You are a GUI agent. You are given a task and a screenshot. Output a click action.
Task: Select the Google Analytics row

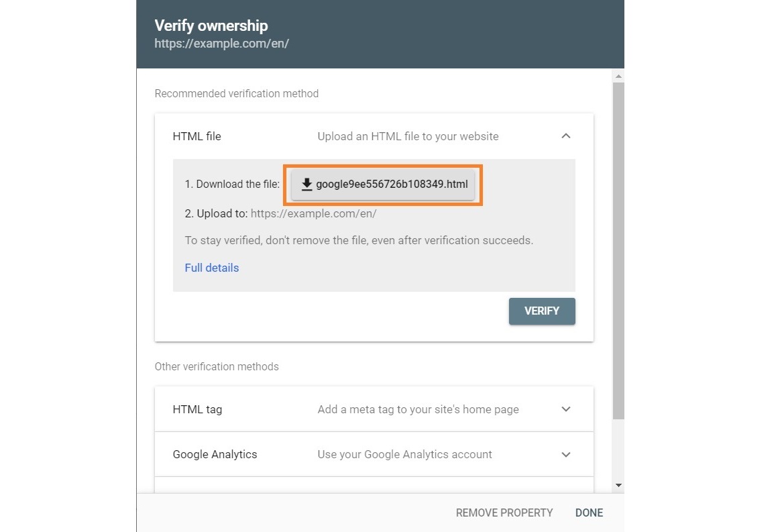pyautogui.click(x=374, y=454)
